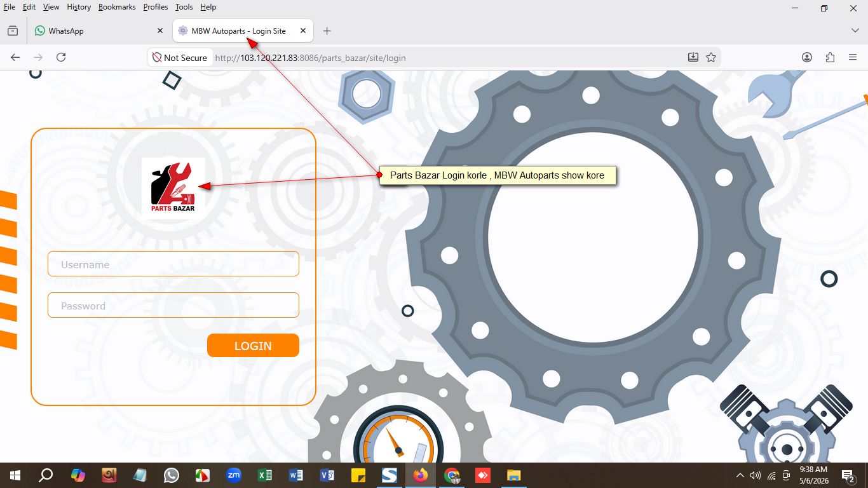Image resolution: width=868 pixels, height=488 pixels.
Task: Open the Bookmarks menu
Action: point(117,7)
